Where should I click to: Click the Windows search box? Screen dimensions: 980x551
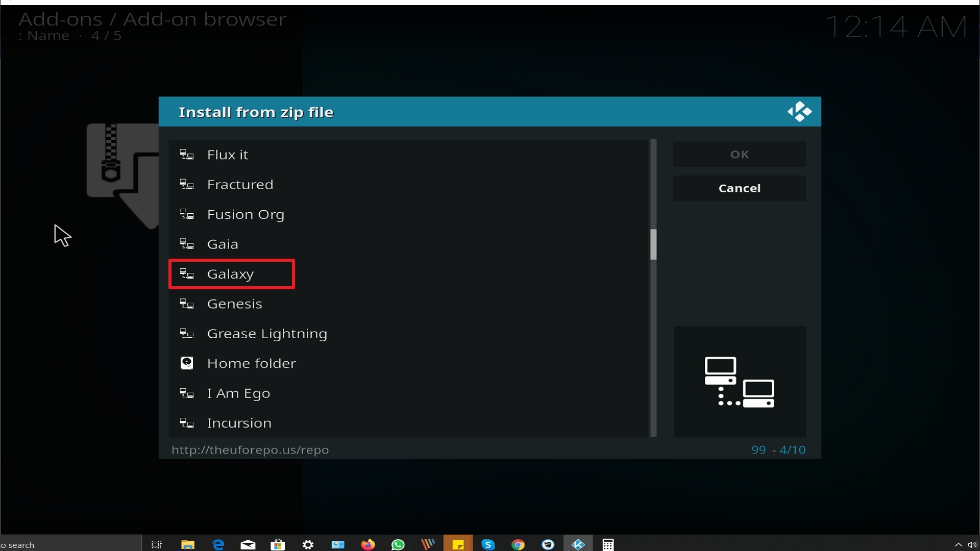click(x=70, y=544)
